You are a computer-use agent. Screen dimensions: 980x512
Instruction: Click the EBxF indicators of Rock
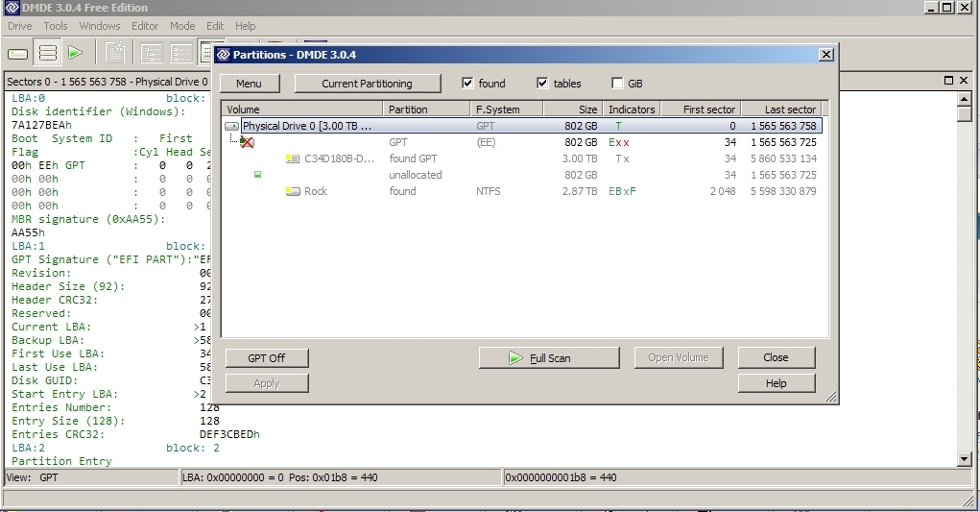(622, 191)
